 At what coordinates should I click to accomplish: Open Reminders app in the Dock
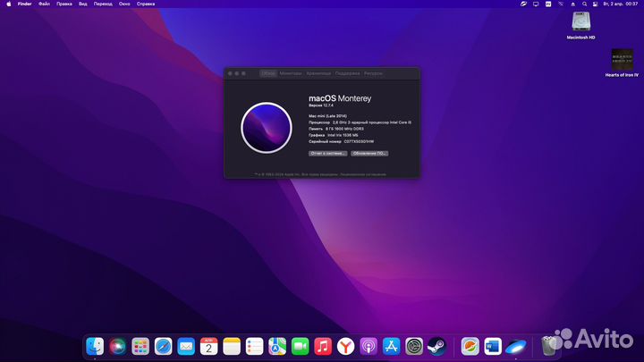coord(254,347)
